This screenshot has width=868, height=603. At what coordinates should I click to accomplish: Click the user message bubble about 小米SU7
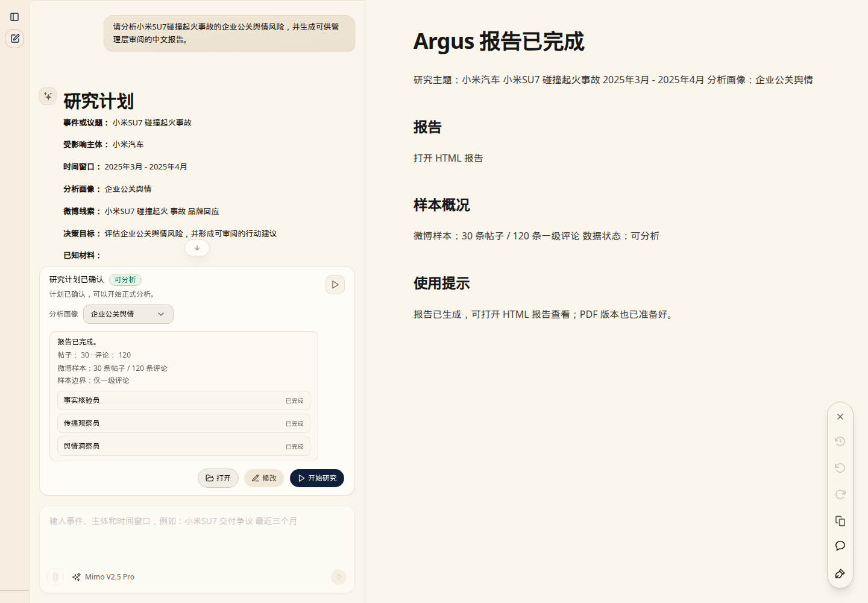click(x=229, y=33)
